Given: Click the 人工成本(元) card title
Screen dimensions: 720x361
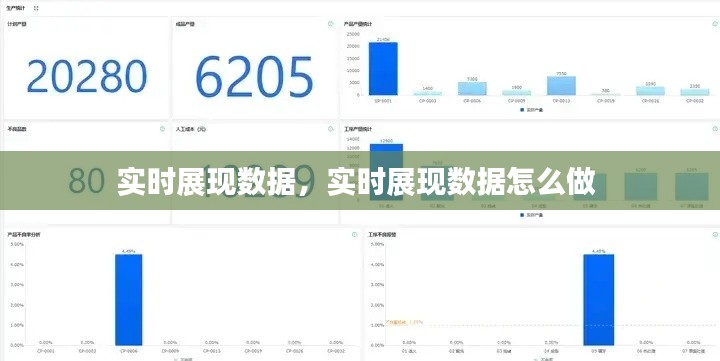Looking at the screenshot, I should [191, 129].
